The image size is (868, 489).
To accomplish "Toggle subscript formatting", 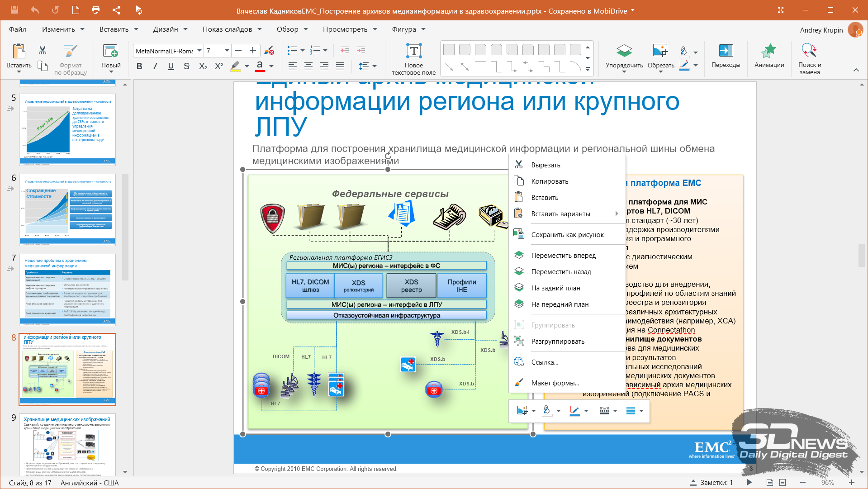I will (203, 66).
